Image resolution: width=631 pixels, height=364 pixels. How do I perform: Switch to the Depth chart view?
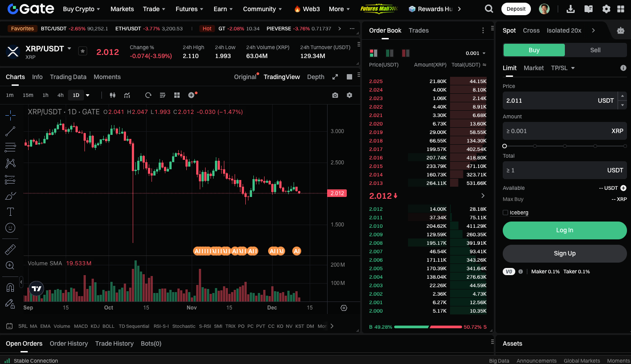(x=315, y=77)
